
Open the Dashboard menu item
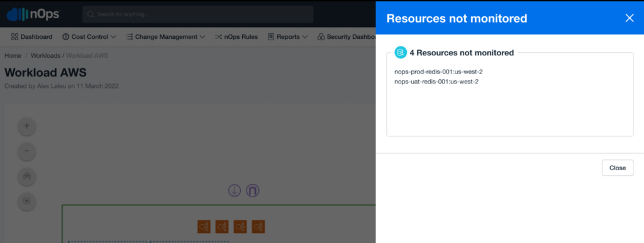31,37
